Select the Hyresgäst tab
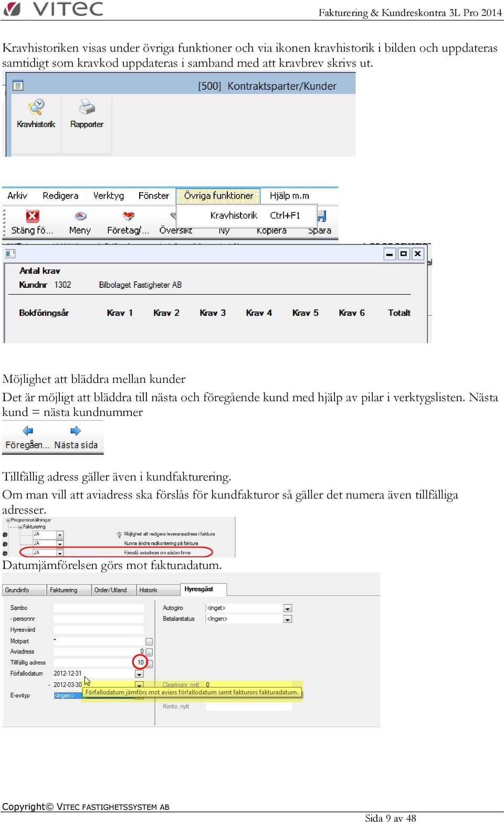Image resolution: width=504 pixels, height=822 pixels. [x=204, y=589]
